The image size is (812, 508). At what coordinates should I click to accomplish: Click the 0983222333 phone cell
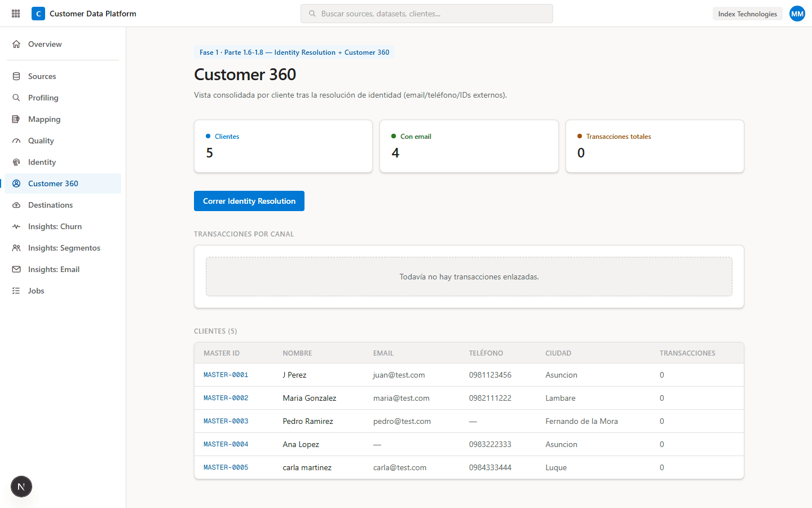pos(490,444)
